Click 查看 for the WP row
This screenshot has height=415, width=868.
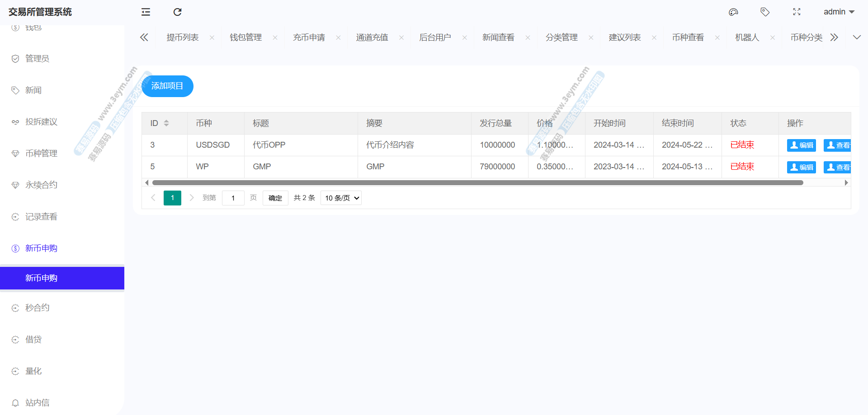(x=838, y=168)
